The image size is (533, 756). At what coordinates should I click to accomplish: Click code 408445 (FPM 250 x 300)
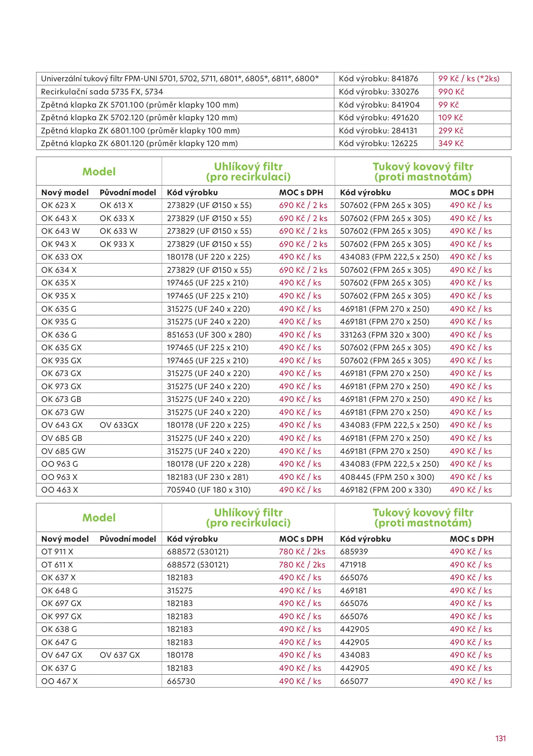[387, 477]
